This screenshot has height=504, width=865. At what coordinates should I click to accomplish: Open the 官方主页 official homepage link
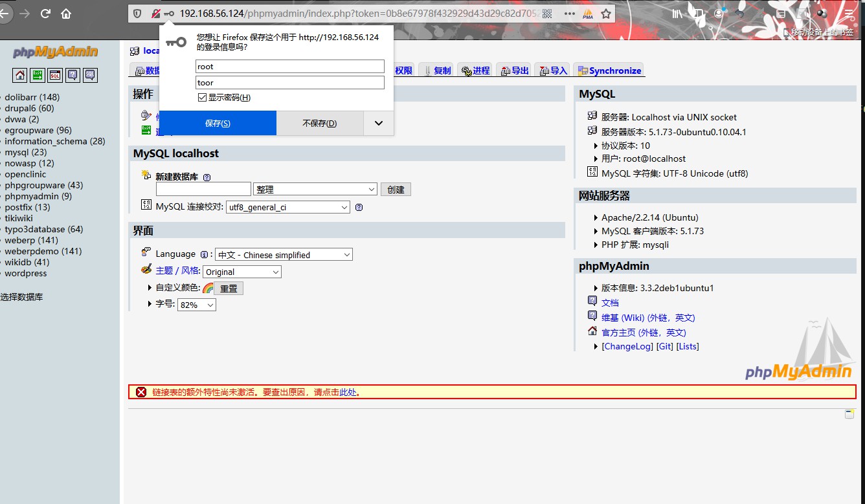point(644,333)
